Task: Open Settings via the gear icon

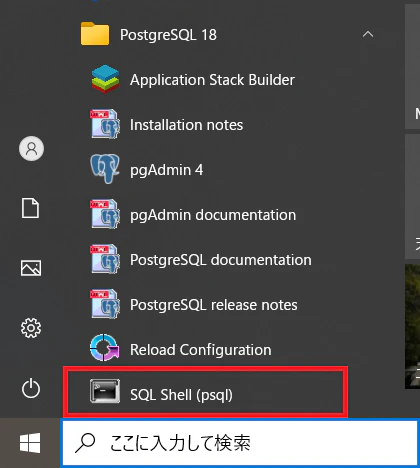Action: click(31, 328)
